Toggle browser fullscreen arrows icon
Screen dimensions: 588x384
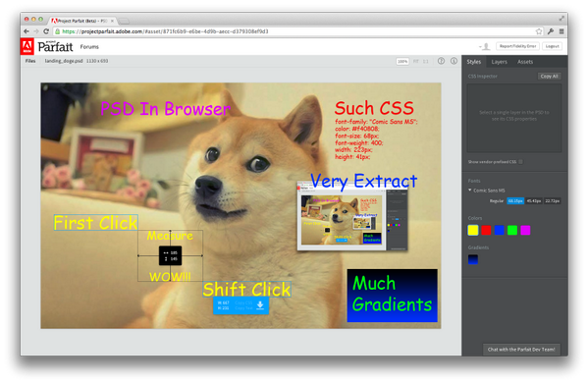click(x=561, y=19)
